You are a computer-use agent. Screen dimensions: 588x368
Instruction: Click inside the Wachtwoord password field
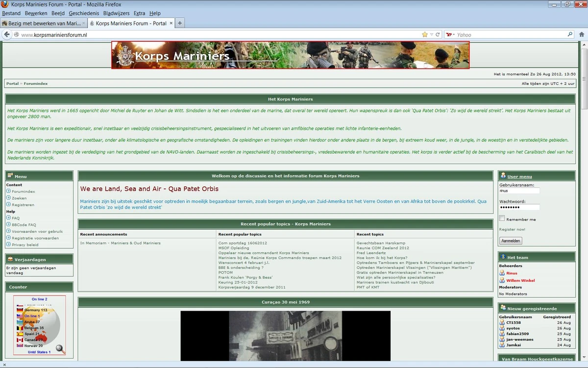coord(518,207)
